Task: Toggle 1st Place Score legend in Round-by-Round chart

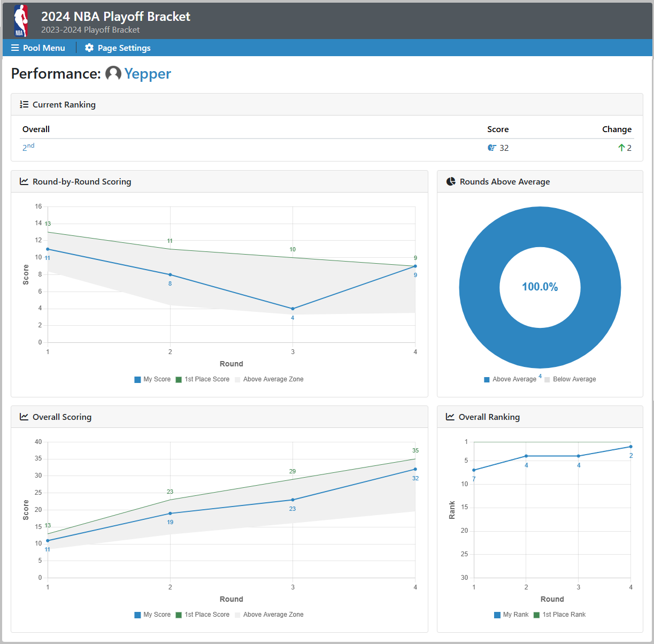Action: pos(203,379)
